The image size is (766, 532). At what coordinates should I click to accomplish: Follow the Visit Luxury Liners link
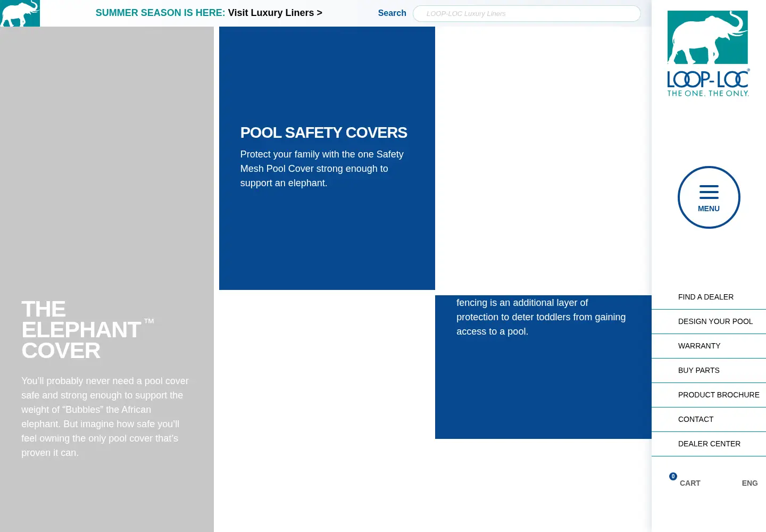coord(275,13)
